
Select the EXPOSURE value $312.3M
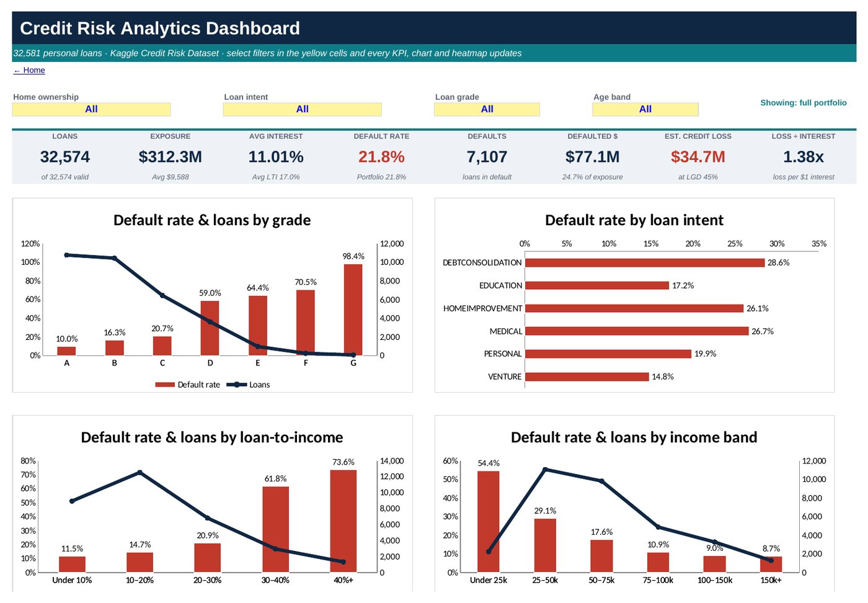pyautogui.click(x=170, y=157)
